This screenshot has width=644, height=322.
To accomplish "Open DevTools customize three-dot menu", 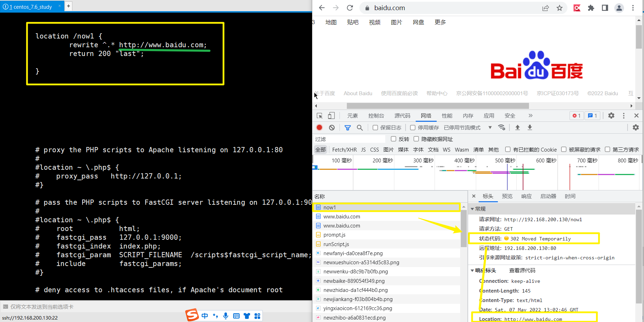I will point(623,115).
